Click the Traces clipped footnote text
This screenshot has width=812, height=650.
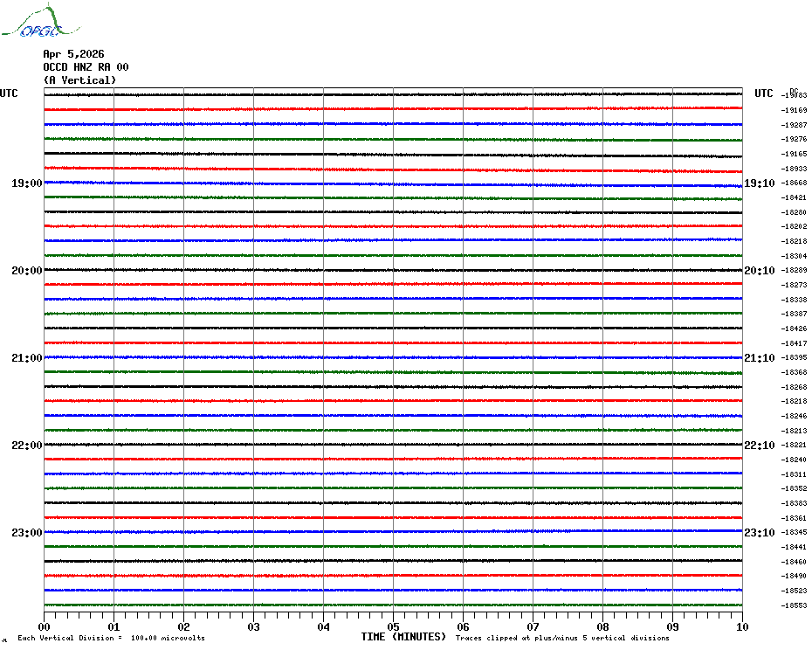point(562,638)
